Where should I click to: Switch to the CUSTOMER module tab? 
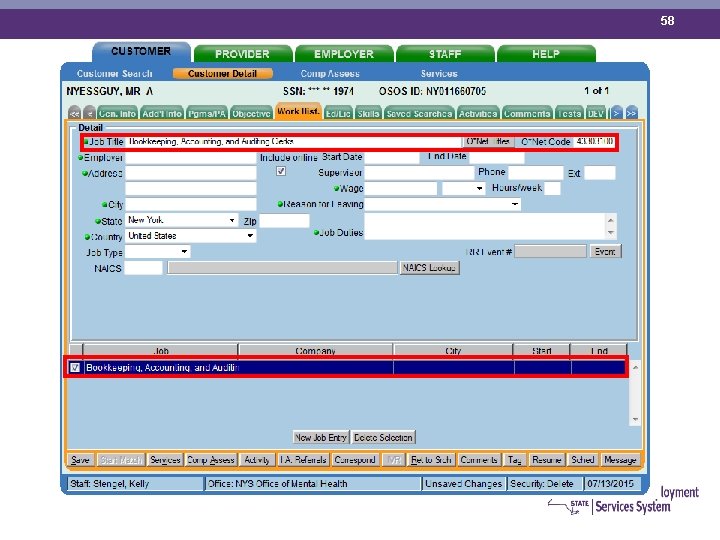[x=141, y=51]
